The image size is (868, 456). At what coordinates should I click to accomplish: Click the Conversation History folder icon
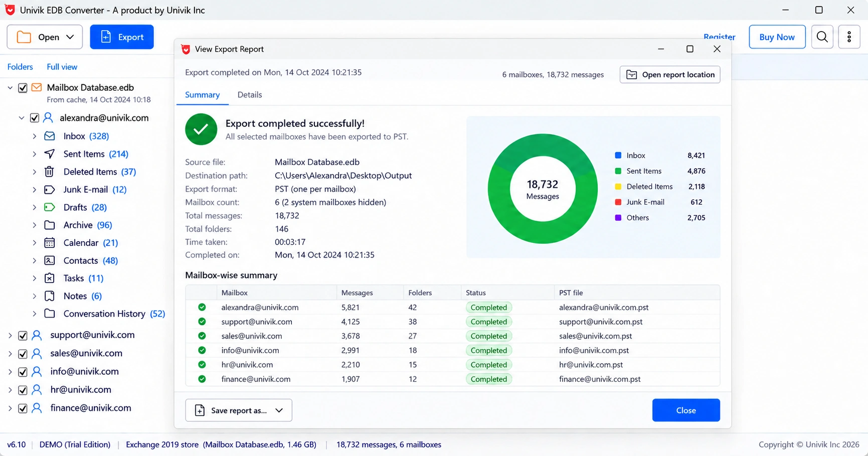coord(50,314)
